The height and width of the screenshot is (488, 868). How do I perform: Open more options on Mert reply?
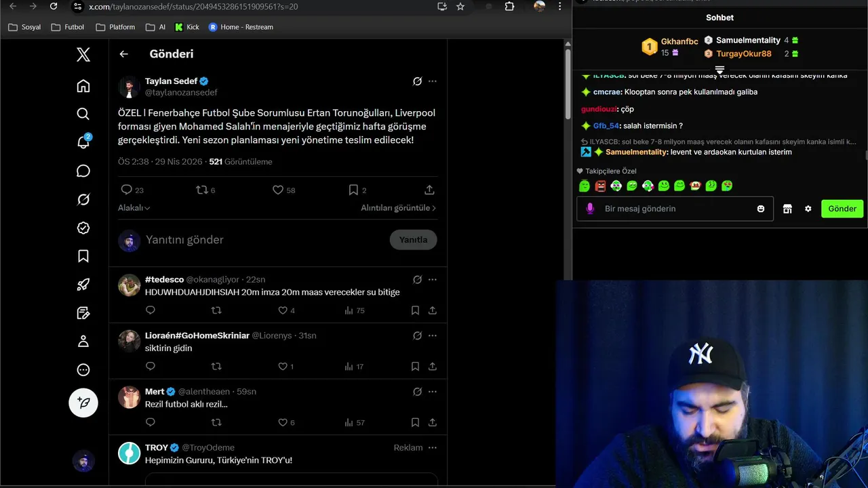click(x=433, y=392)
